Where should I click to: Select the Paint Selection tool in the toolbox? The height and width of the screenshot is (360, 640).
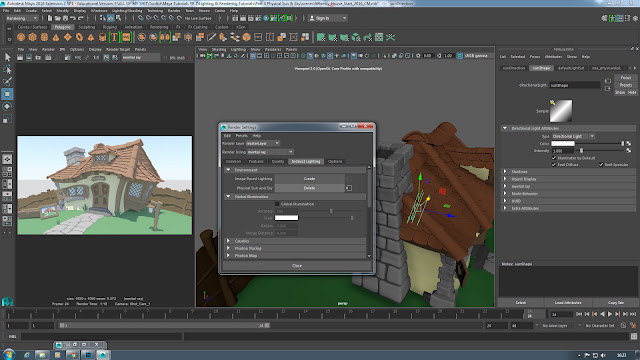click(7, 82)
